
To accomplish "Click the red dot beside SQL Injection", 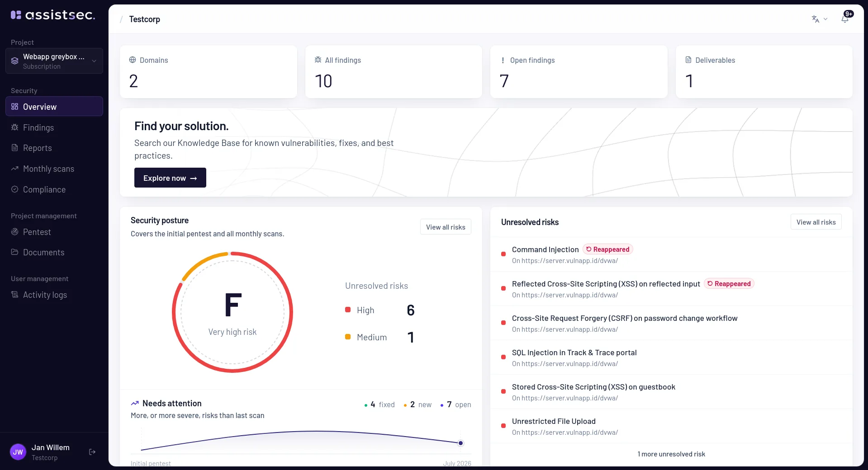I will click(x=503, y=357).
